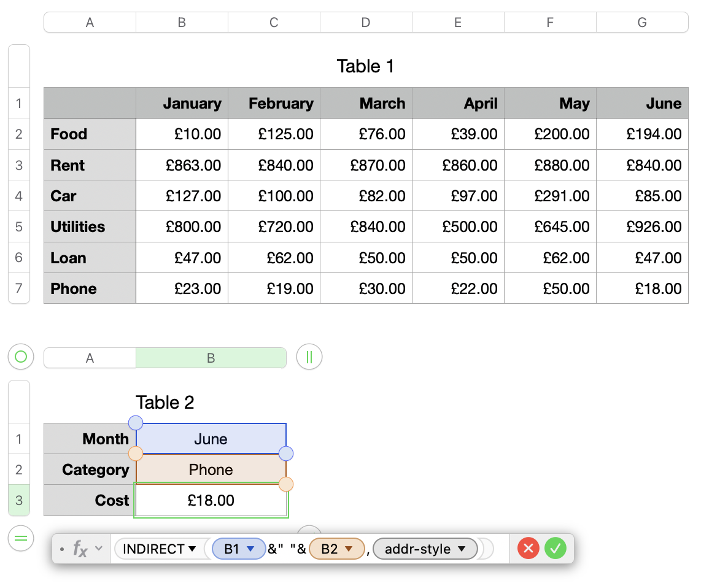This screenshot has height=583, width=728.
Task: Accept the formula with green checkmark
Action: [x=556, y=548]
